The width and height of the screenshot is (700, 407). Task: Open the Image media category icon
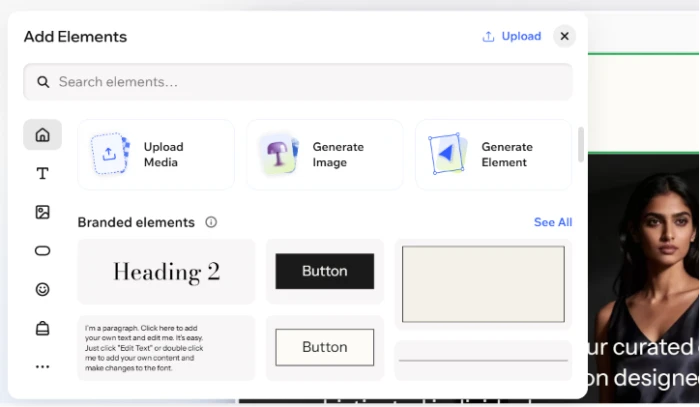coord(42,212)
